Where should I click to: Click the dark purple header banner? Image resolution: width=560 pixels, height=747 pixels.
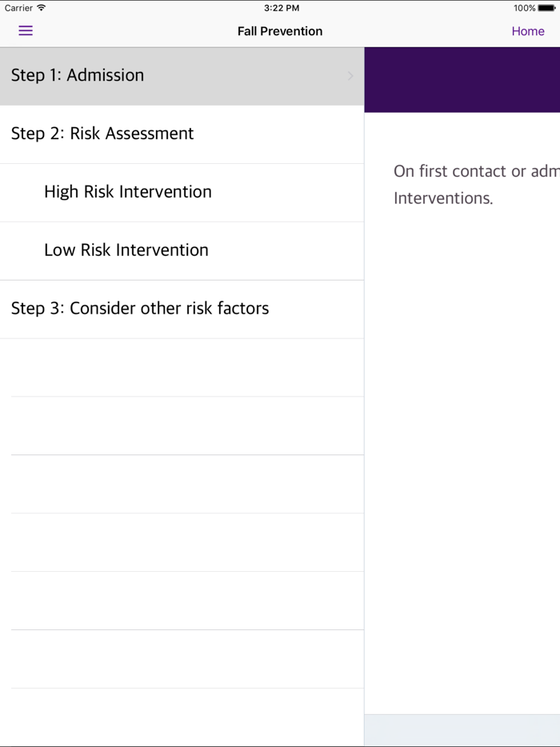pyautogui.click(x=462, y=80)
